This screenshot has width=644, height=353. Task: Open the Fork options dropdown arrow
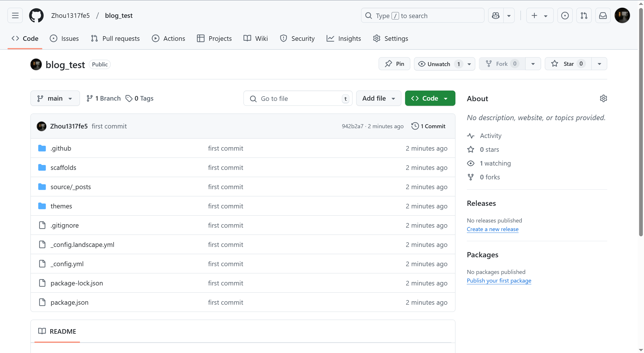[533, 64]
